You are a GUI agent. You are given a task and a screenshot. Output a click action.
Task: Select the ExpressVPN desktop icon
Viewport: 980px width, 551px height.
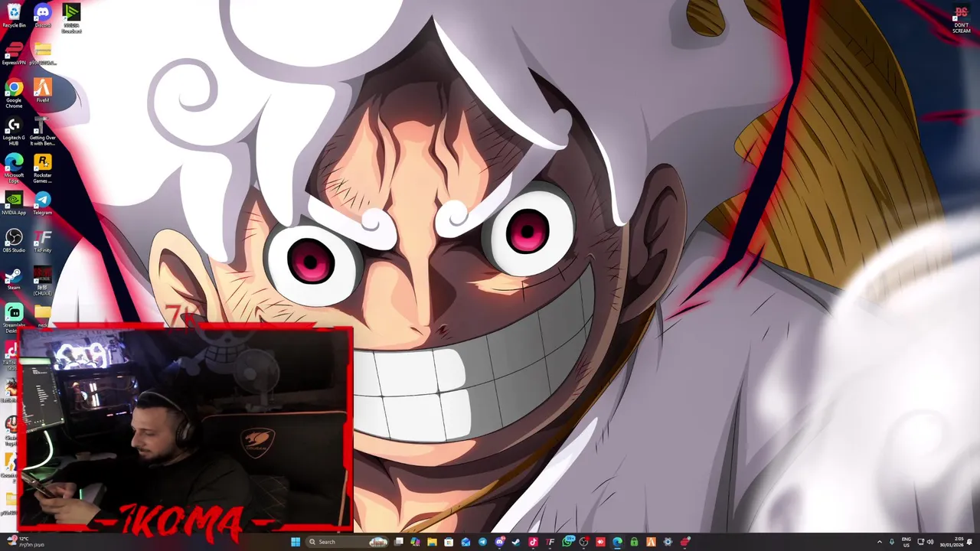point(14,54)
